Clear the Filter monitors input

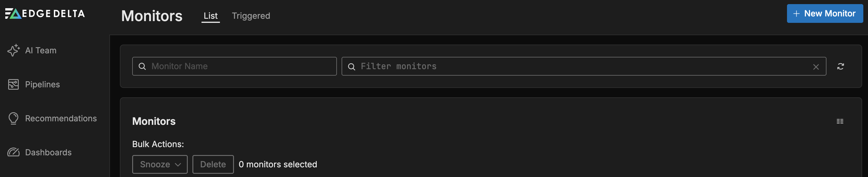click(x=816, y=66)
